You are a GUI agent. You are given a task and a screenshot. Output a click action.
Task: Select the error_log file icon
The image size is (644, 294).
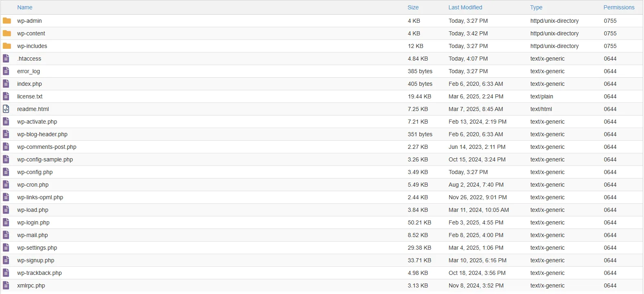point(6,71)
